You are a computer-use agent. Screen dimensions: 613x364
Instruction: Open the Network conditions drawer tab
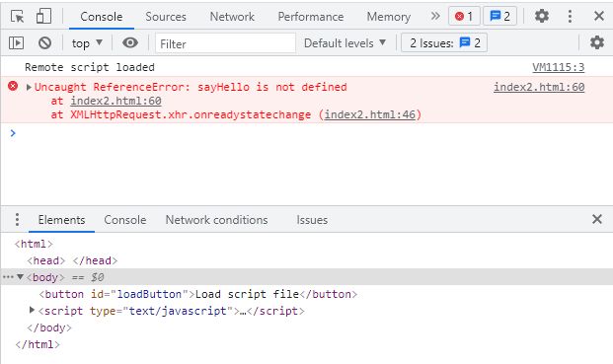pos(216,220)
